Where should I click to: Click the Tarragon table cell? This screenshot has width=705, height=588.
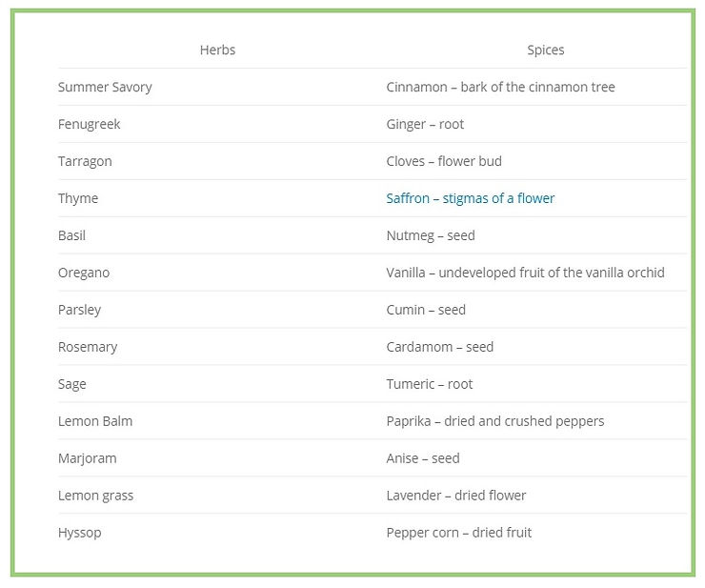point(85,161)
